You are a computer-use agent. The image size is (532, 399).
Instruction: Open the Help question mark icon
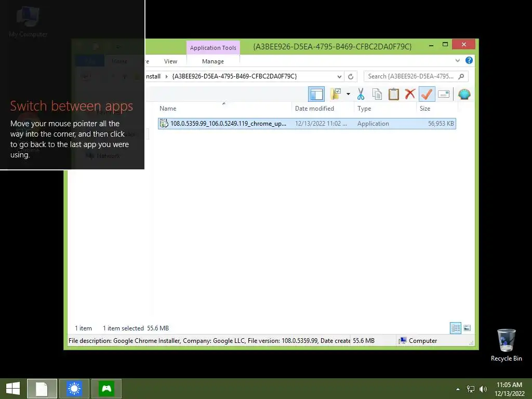pos(469,60)
